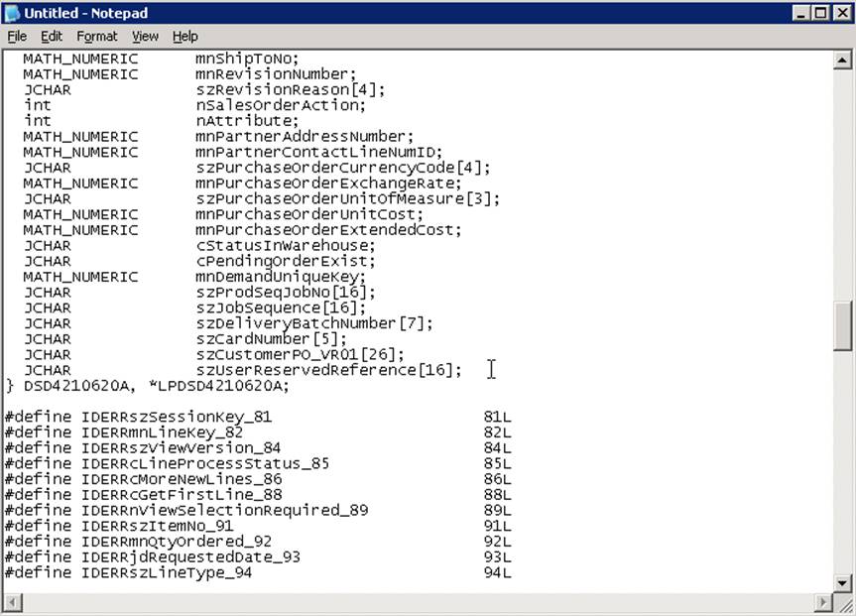The image size is (856, 616).
Task: Open the Help menu
Action: [x=185, y=37]
